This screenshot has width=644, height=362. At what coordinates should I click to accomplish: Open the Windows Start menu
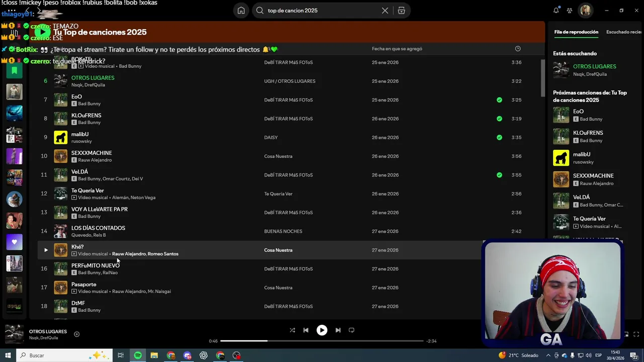pyautogui.click(x=8, y=355)
